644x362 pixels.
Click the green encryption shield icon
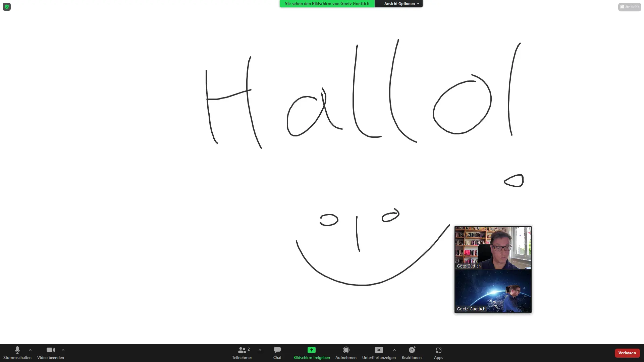pos(7,7)
